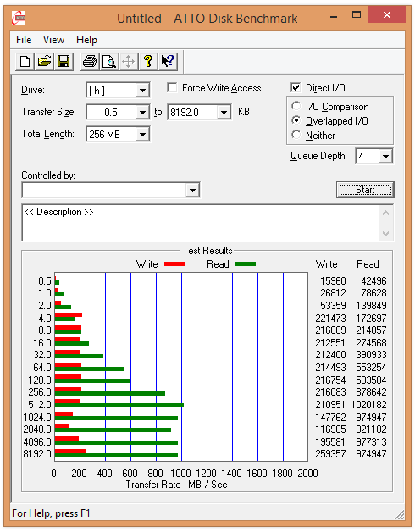Open the Help menu
This screenshot has height=532, width=415.
[x=86, y=40]
